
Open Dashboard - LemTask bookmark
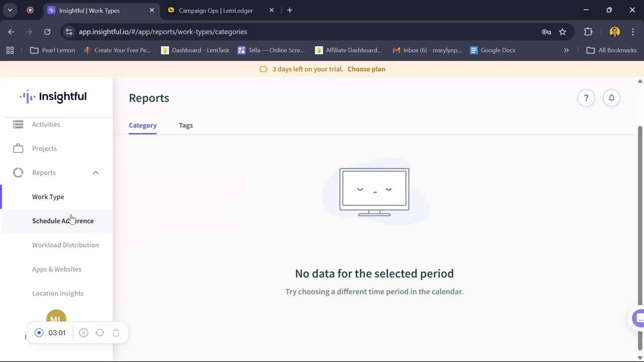pyautogui.click(x=195, y=50)
